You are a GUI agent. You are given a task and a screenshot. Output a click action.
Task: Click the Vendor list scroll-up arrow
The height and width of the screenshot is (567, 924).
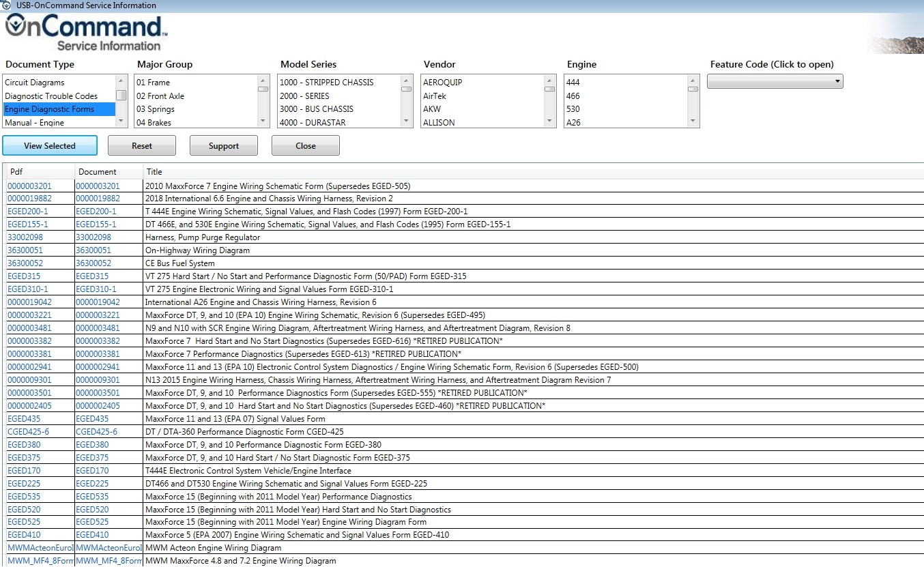tap(549, 81)
